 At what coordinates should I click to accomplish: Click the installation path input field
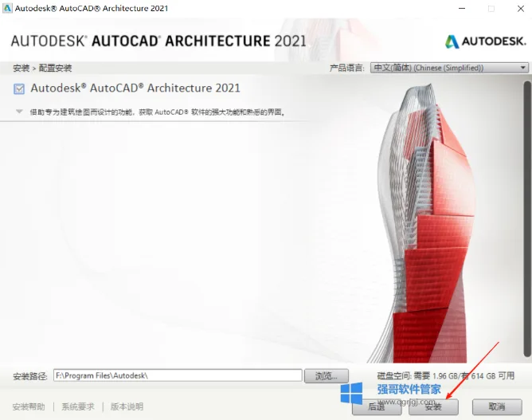(x=178, y=375)
